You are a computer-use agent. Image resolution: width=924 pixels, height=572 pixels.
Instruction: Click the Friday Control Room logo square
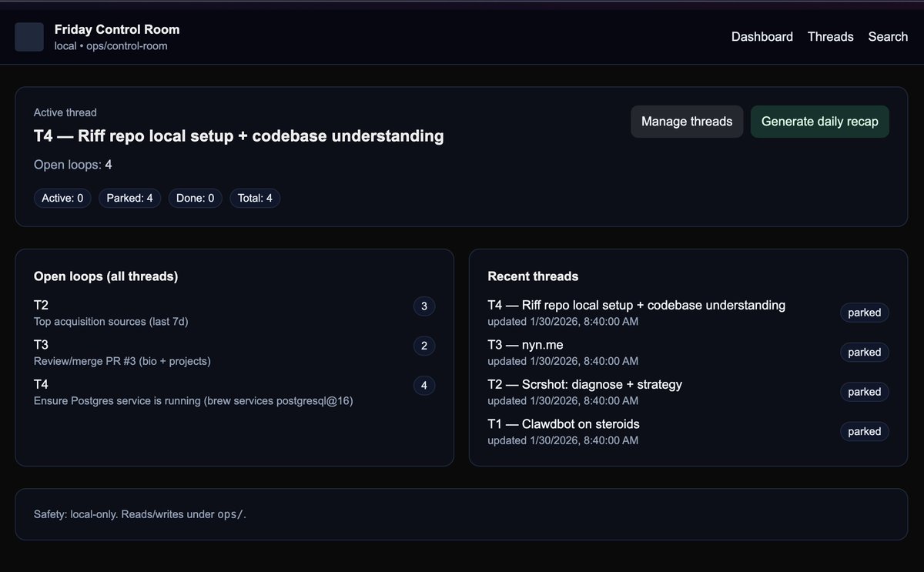click(28, 36)
